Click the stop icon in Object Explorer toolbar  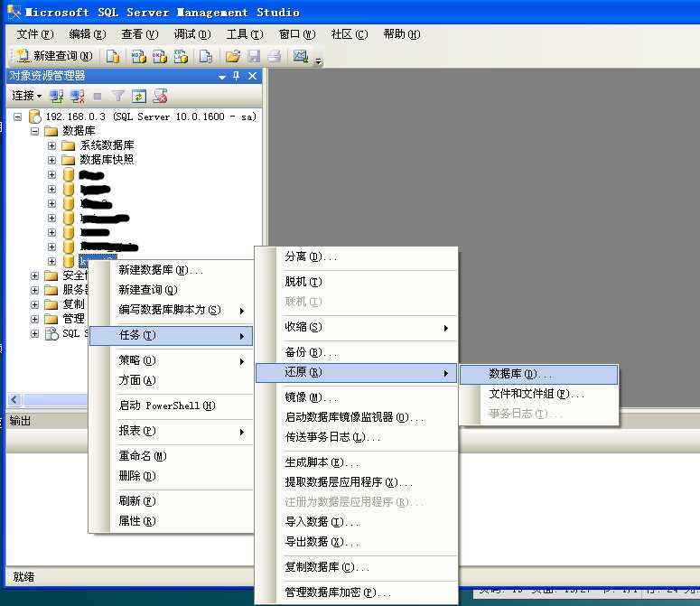tap(98, 96)
